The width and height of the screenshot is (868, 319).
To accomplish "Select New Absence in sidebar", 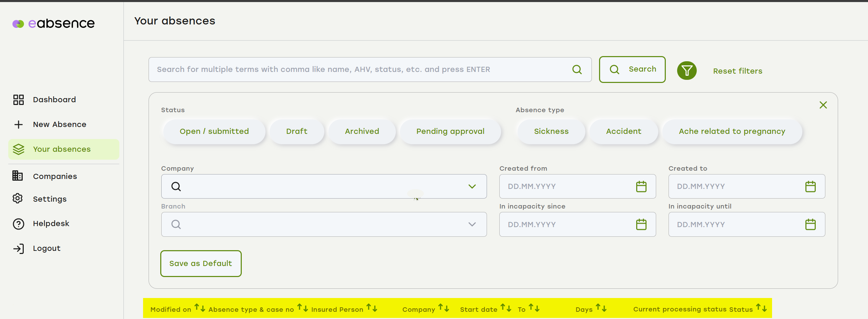I will click(x=59, y=125).
